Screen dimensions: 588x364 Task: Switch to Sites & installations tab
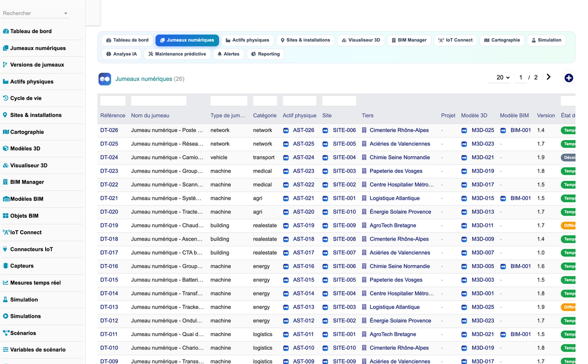(305, 40)
